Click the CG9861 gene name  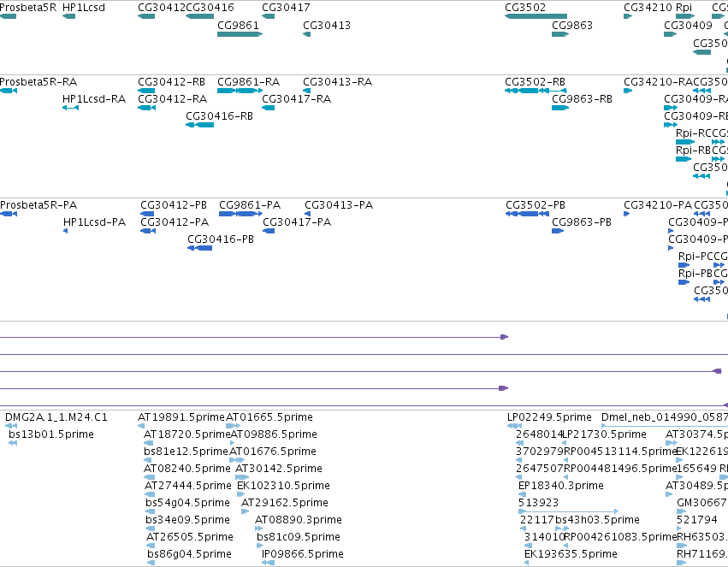coord(238,25)
